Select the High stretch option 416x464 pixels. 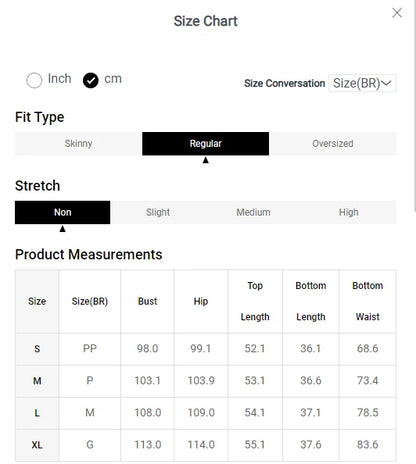click(x=349, y=212)
